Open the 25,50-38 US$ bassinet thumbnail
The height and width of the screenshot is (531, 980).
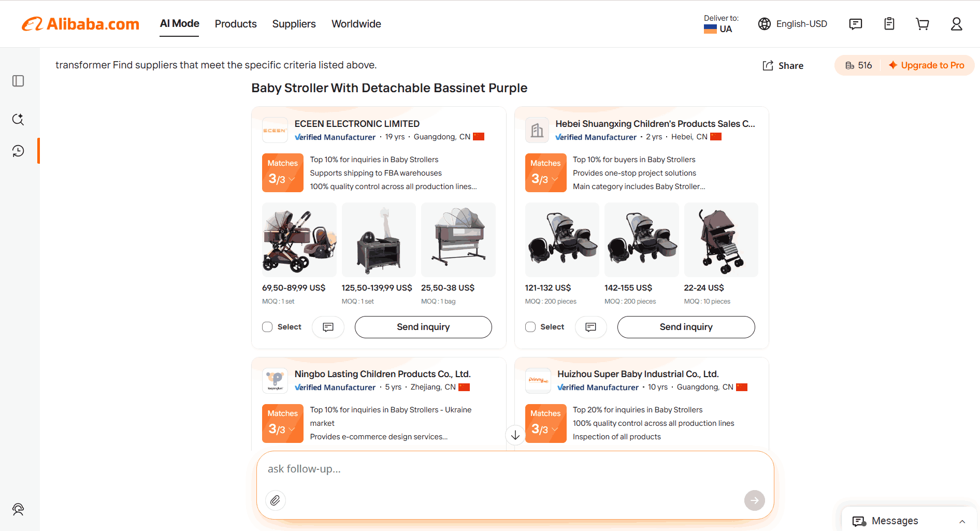(x=458, y=240)
